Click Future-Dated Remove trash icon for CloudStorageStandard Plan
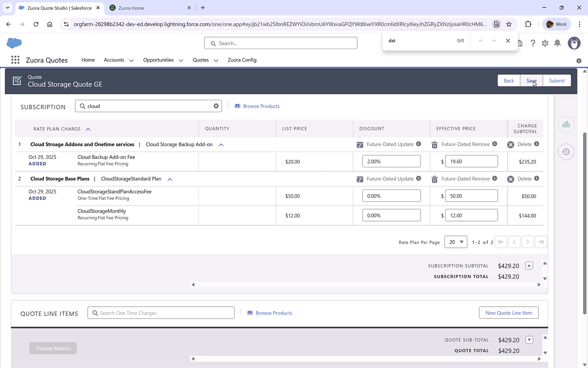This screenshot has height=368, width=588. point(434,179)
